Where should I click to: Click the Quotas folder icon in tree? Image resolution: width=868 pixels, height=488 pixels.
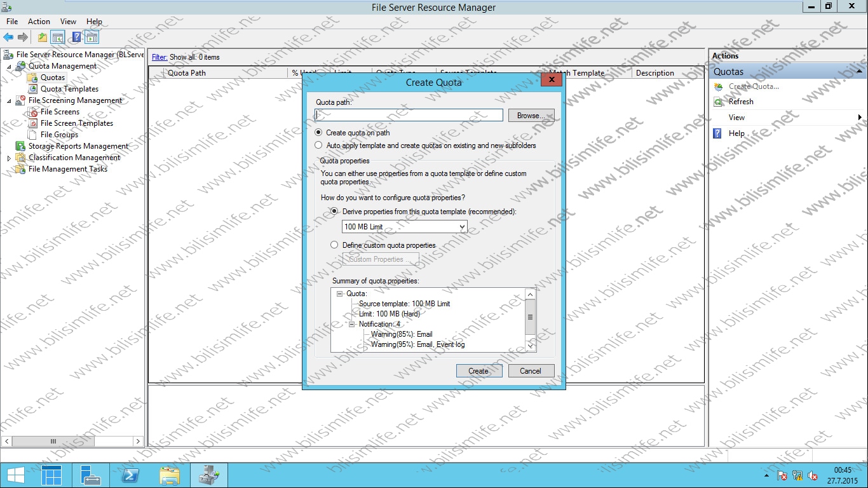click(x=33, y=78)
